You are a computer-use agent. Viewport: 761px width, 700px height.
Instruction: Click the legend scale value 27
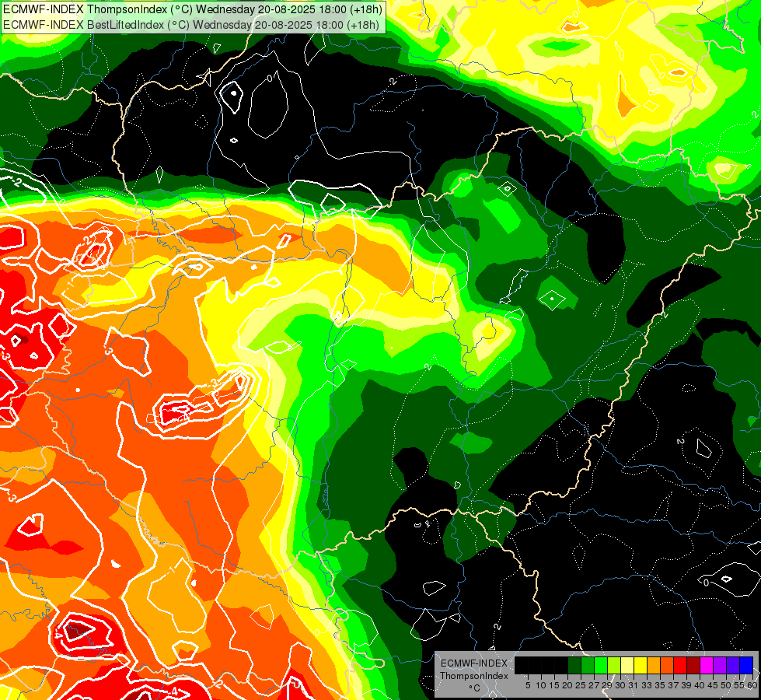[x=594, y=685]
